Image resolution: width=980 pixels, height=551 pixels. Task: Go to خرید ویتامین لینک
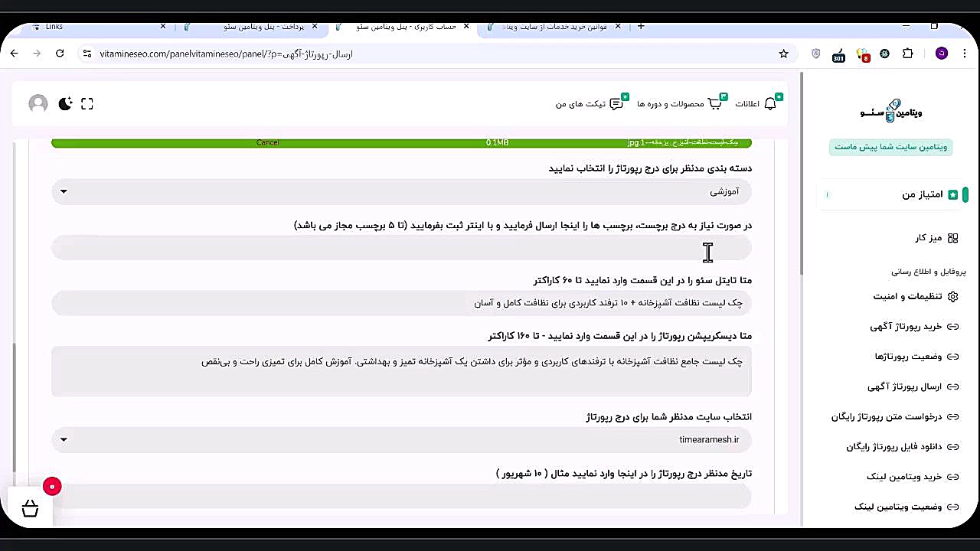(904, 477)
